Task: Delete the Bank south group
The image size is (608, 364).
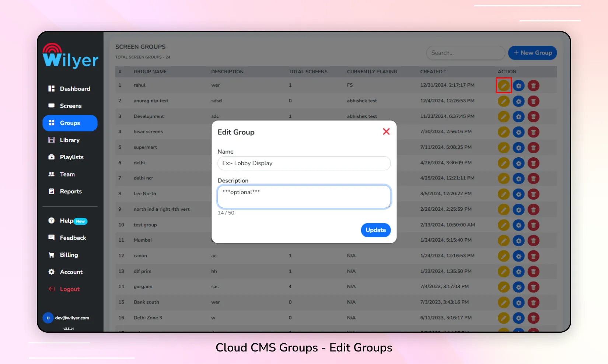Action: click(x=533, y=302)
